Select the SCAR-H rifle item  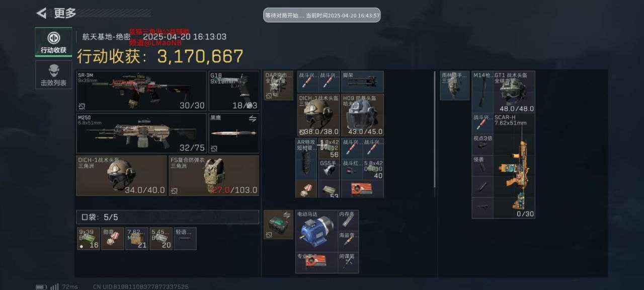pos(514,166)
